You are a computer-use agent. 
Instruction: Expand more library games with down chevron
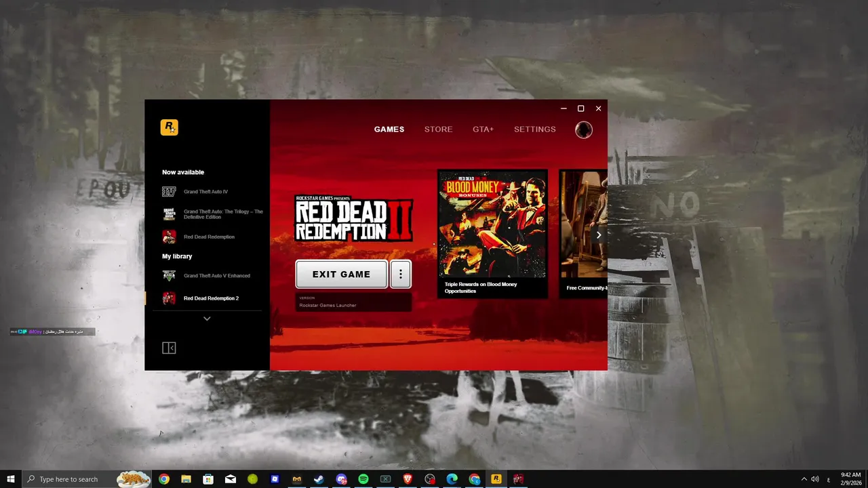[x=207, y=319]
